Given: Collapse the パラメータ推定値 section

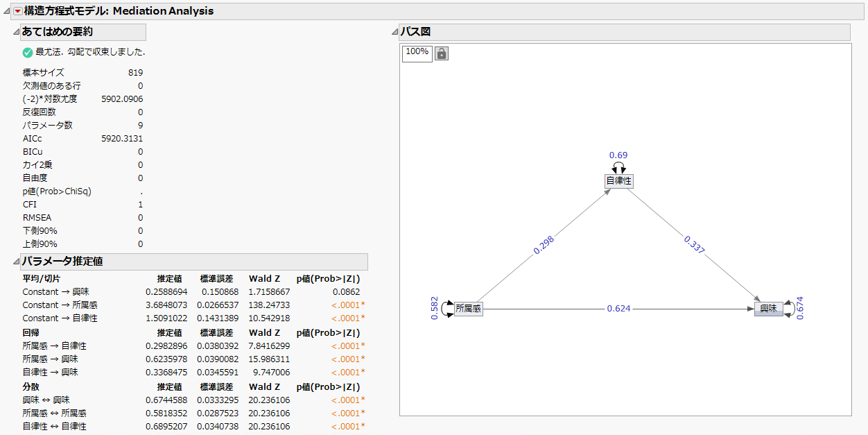Looking at the screenshot, I should (x=16, y=262).
